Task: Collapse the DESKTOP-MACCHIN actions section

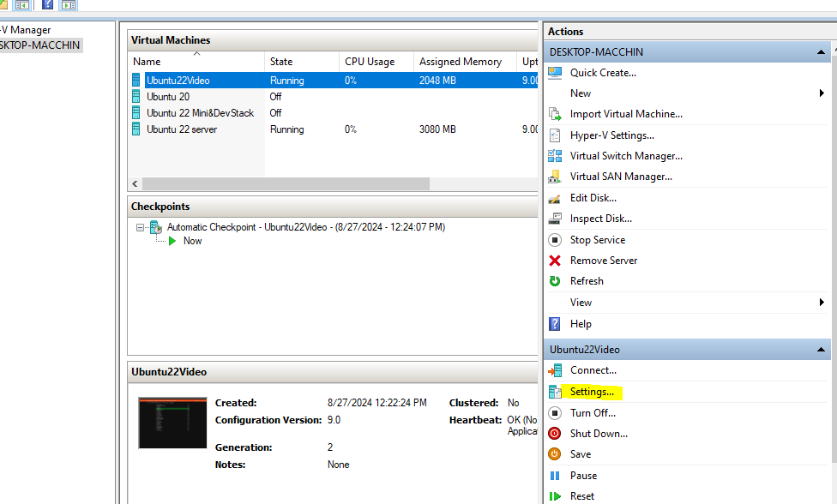Action: [822, 52]
